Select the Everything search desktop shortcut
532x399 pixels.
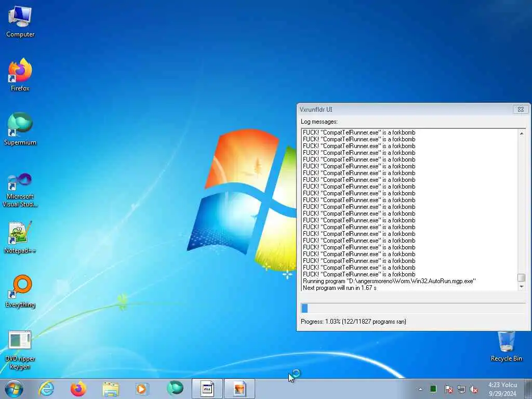coord(20,291)
